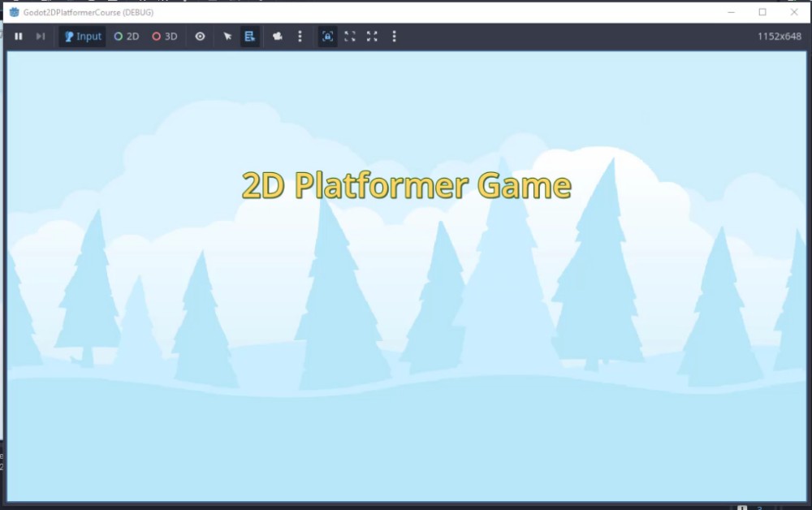This screenshot has width=812, height=510.
Task: Click the keep aspect fit icon
Action: pyautogui.click(x=350, y=37)
